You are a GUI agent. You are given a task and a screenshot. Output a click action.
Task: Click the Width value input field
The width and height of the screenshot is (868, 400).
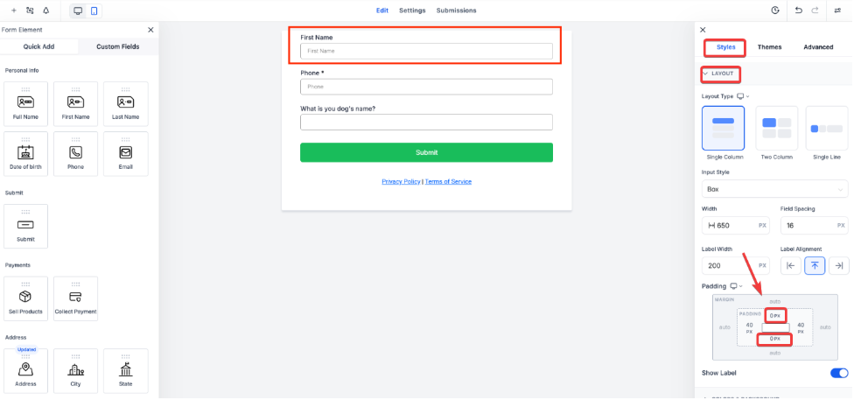coord(736,226)
